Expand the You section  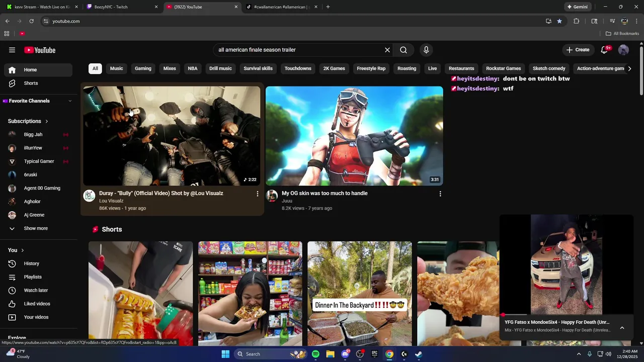pos(16,250)
